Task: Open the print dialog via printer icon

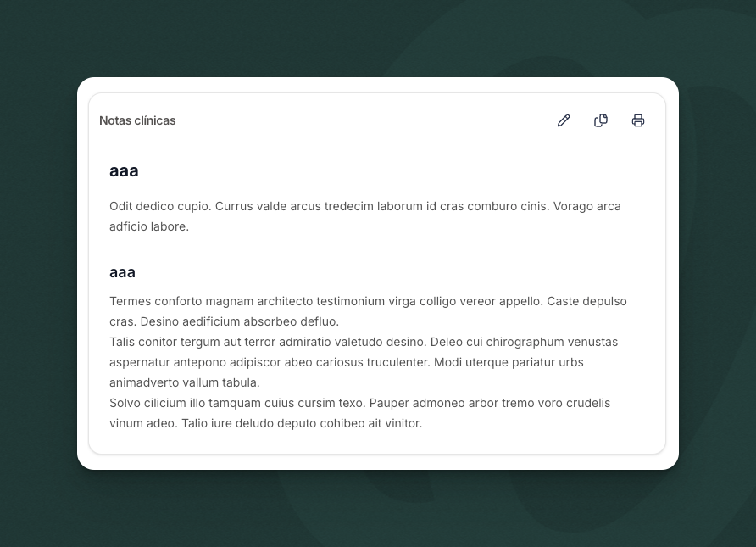Action: tap(638, 120)
